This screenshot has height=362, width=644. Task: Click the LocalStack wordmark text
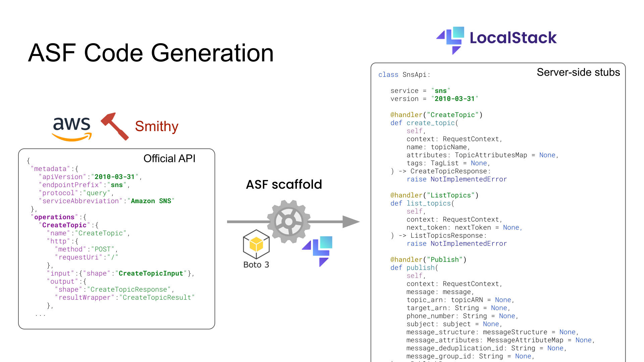513,38
